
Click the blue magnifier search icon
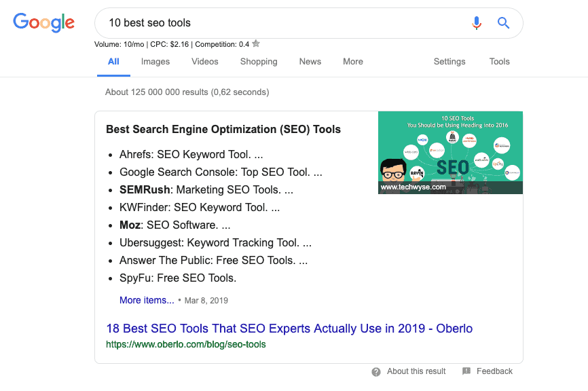pos(503,23)
